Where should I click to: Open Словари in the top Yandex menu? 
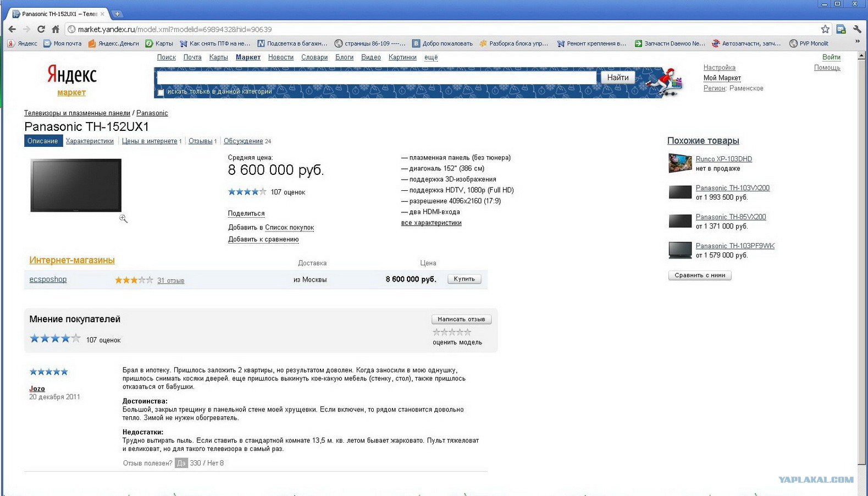[x=314, y=57]
